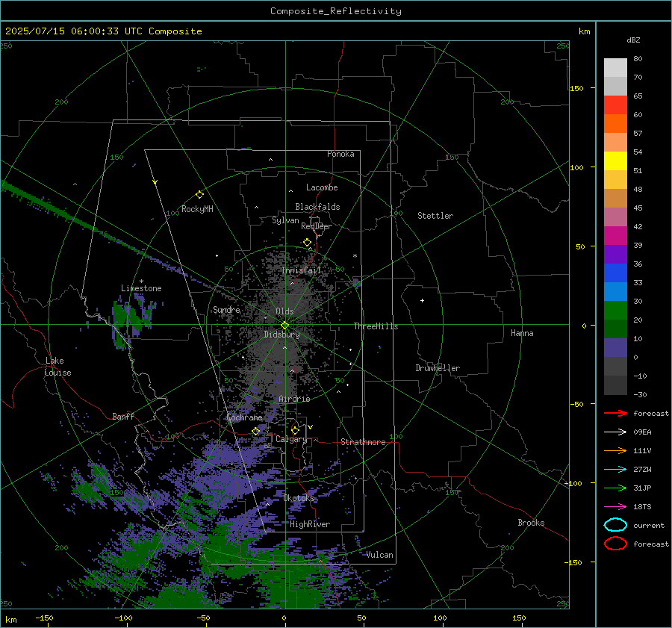The height and width of the screenshot is (628, 672).
Task: Click the asterisk marker above Limestone
Action: [141, 282]
